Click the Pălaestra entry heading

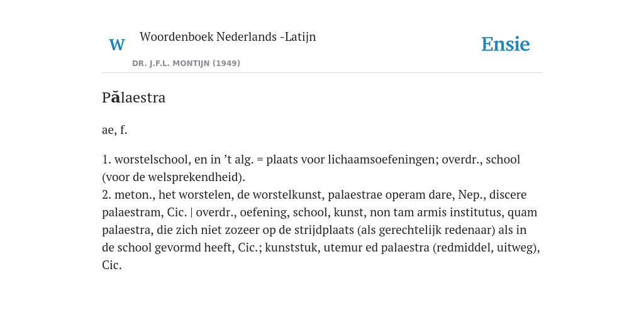(x=133, y=97)
